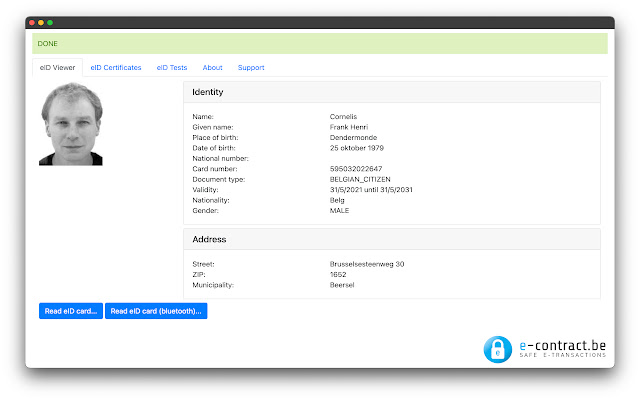Select date of birth 25 oktober 1979

[357, 148]
